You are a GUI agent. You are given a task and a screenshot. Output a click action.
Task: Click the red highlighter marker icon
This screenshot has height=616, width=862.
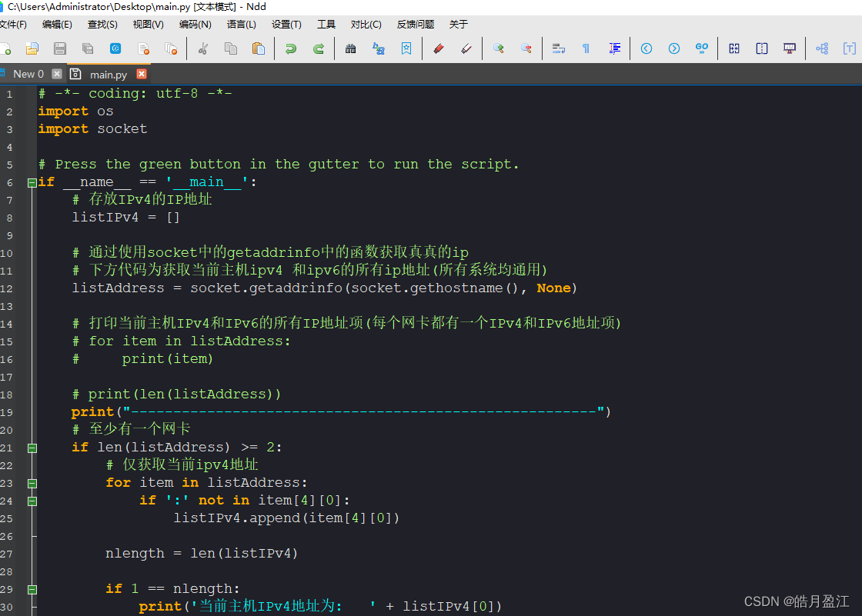click(438, 48)
